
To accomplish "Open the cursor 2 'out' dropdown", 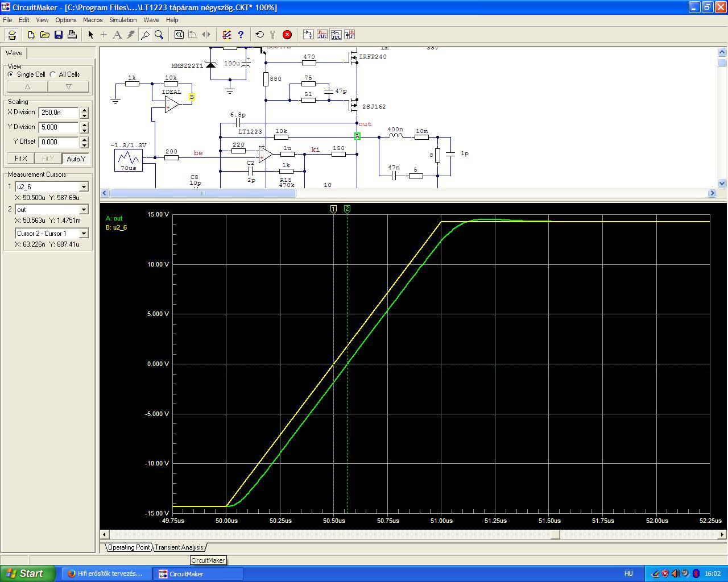I will click(x=84, y=210).
